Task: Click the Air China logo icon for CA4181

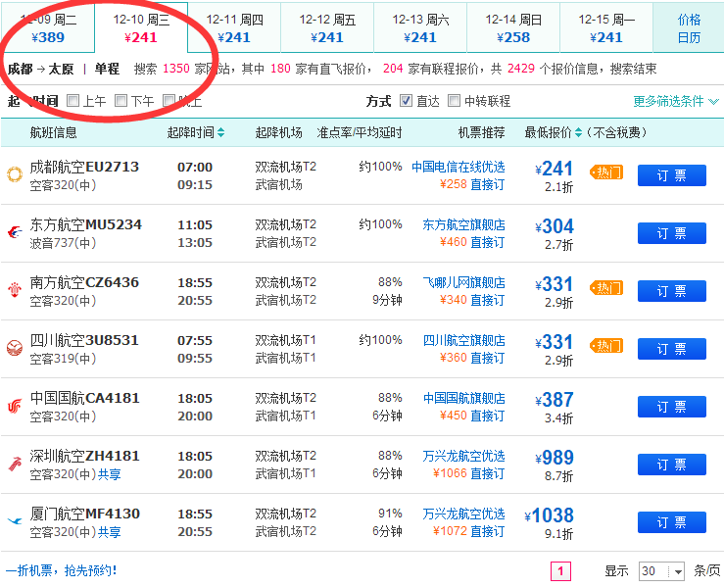Action: click(15, 406)
